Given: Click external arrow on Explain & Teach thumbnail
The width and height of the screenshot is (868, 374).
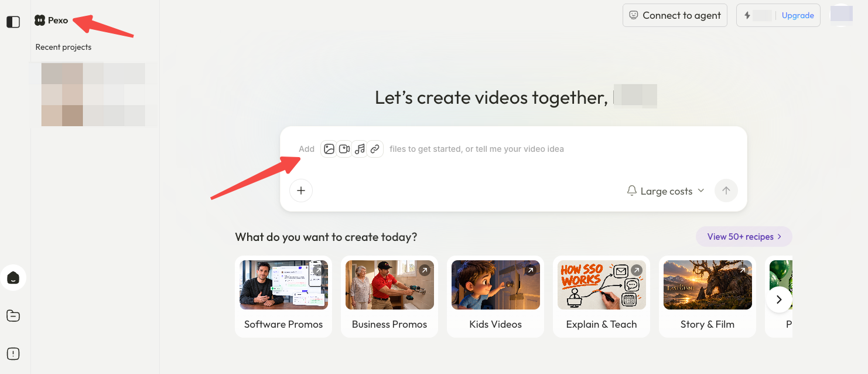Looking at the screenshot, I should [636, 270].
